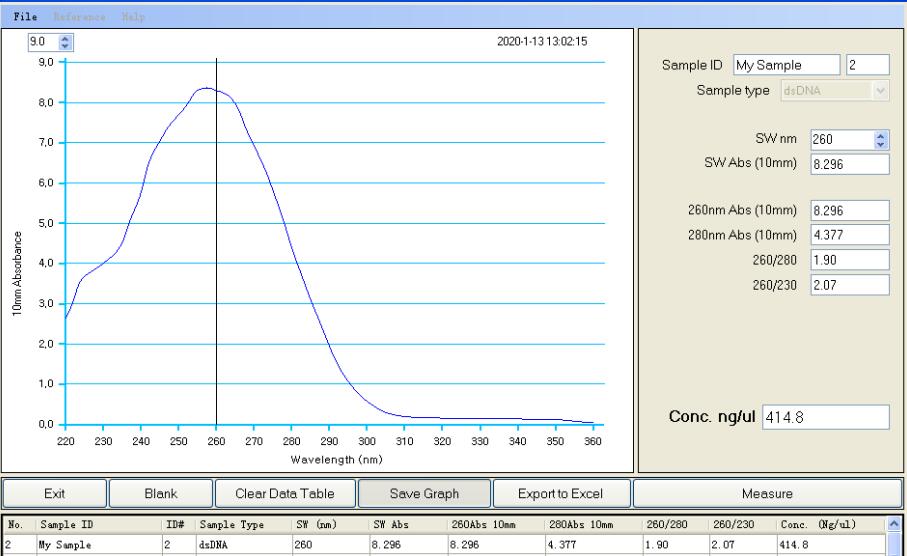Screen dimensions: 907x556
Task: Select the 'My Sample' cell in data table
Action: pyautogui.click(x=98, y=544)
